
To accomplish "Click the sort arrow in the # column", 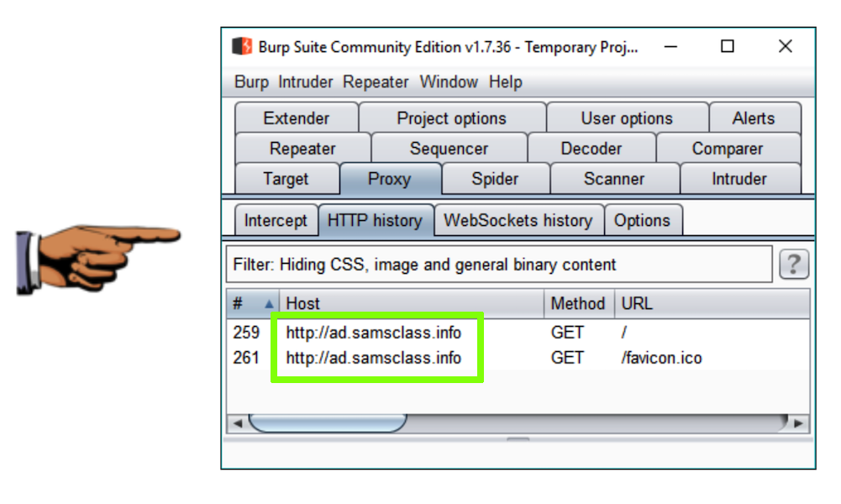I will (269, 304).
